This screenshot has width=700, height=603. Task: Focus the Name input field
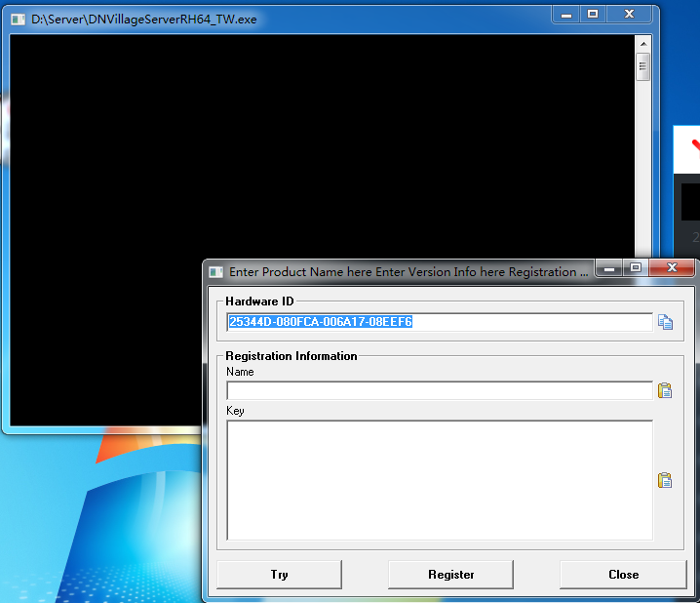click(440, 391)
